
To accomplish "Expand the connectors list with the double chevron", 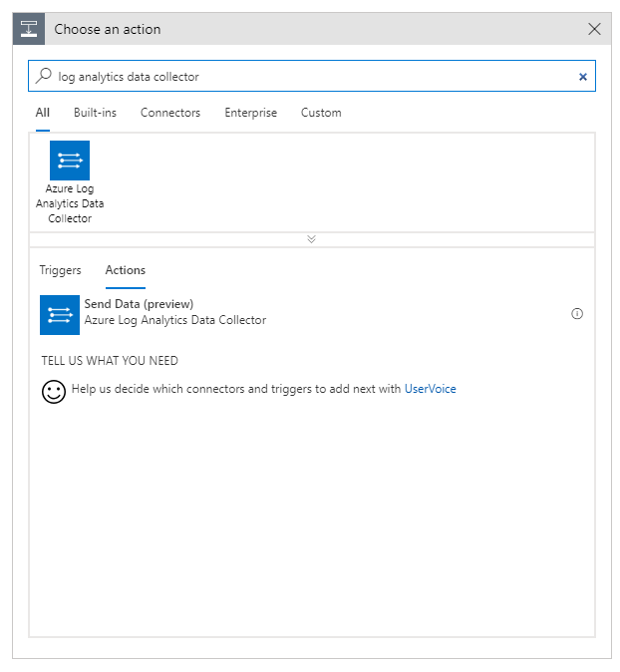I will click(312, 239).
